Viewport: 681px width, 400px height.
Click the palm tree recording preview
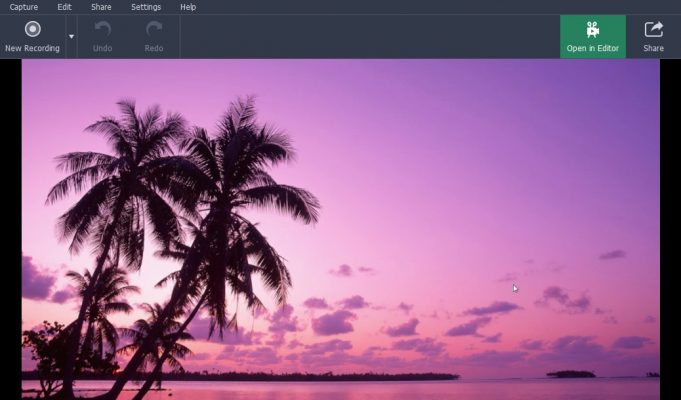pyautogui.click(x=340, y=229)
